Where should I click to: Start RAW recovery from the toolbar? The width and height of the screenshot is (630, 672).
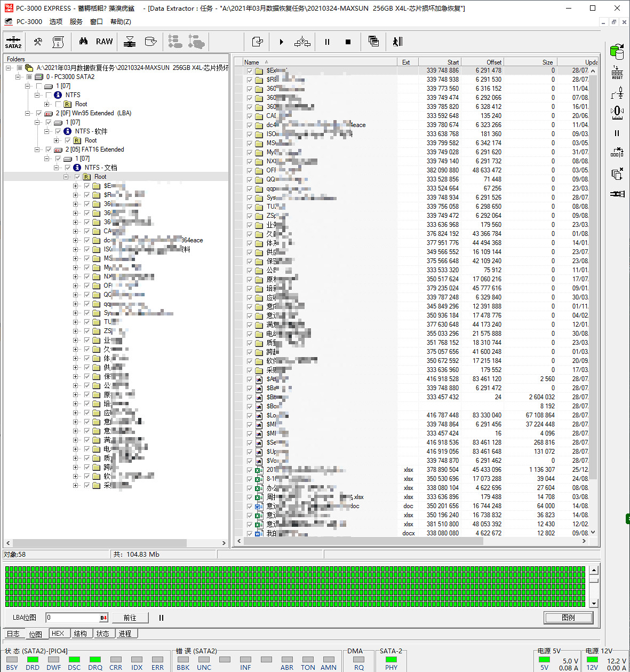tap(105, 42)
